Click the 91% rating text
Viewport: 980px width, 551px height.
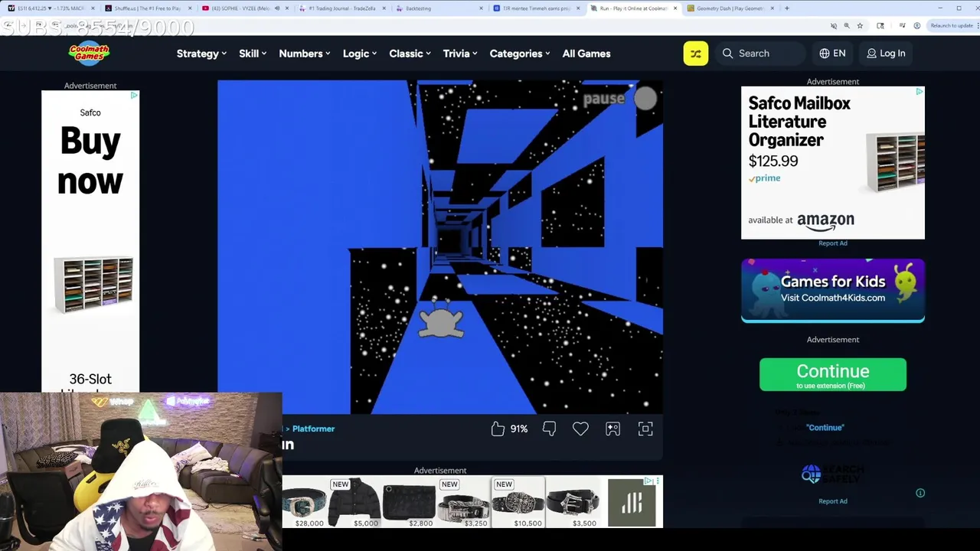519,429
